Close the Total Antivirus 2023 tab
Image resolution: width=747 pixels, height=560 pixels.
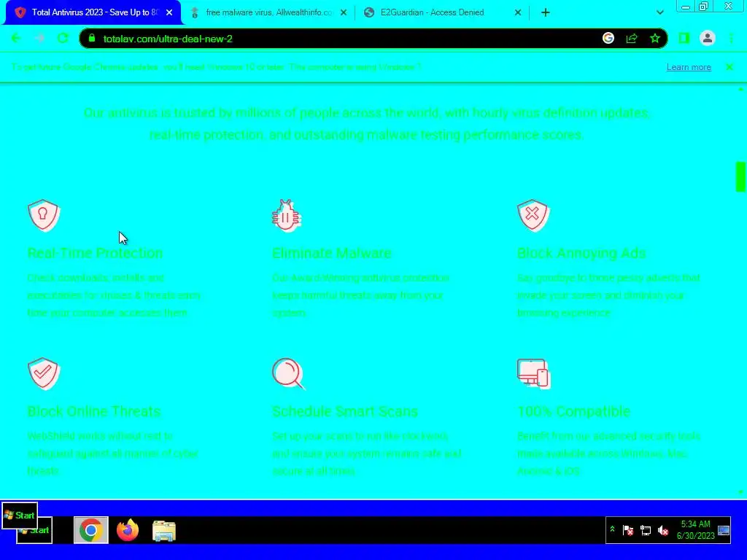click(169, 12)
